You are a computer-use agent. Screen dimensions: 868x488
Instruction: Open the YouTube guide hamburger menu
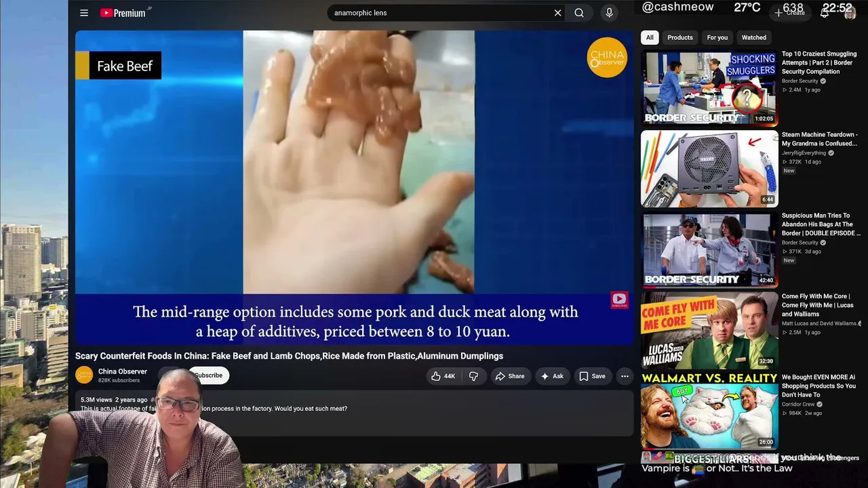[x=84, y=13]
